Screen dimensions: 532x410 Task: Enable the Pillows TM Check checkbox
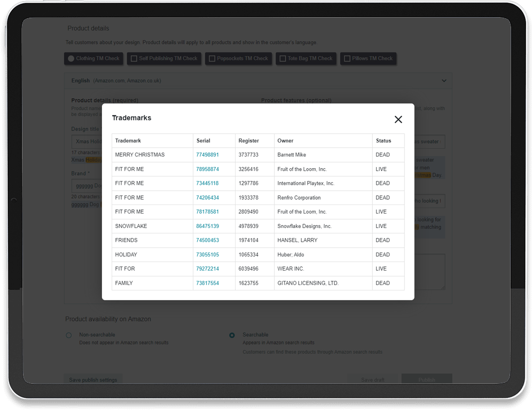coord(347,58)
